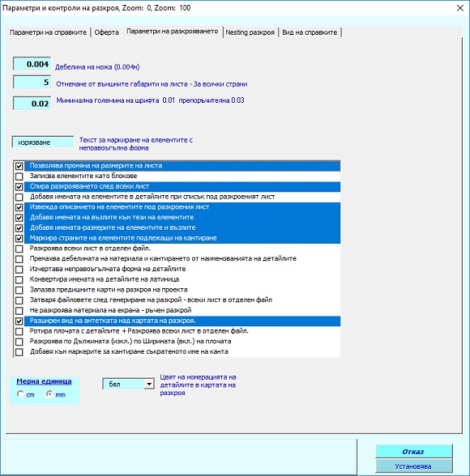Check Изчертава неправоъгълната форма на детайлите
This screenshot has height=476, width=470.
tap(19, 270)
